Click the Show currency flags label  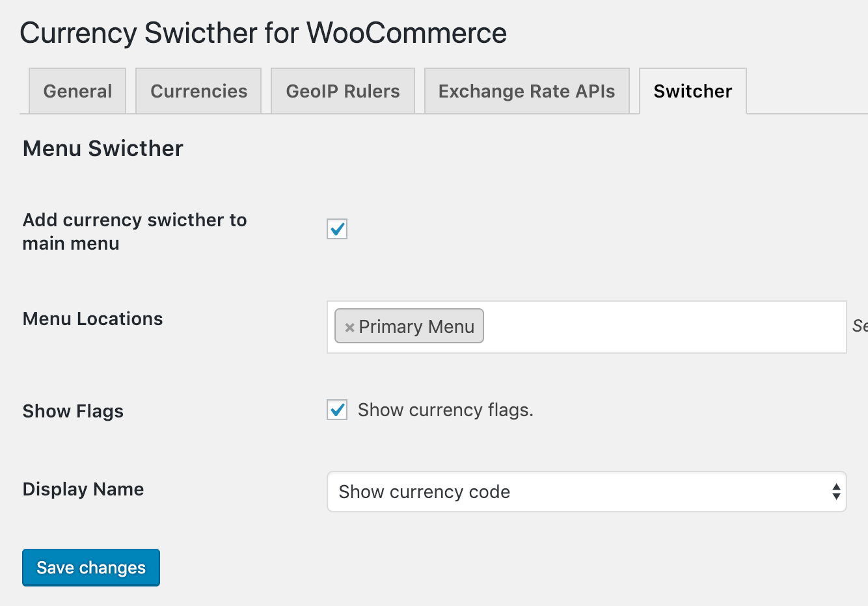point(446,410)
